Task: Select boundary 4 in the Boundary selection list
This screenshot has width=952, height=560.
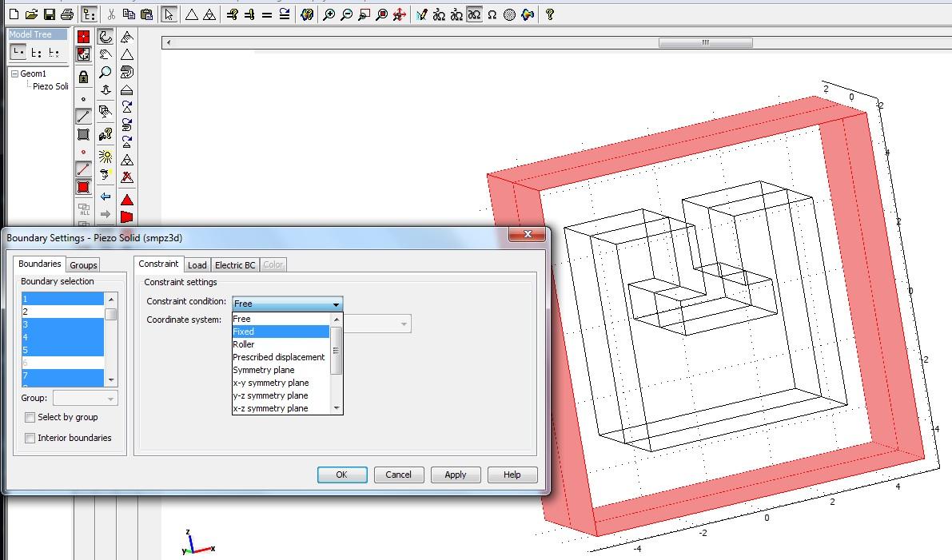Action: 62,337
